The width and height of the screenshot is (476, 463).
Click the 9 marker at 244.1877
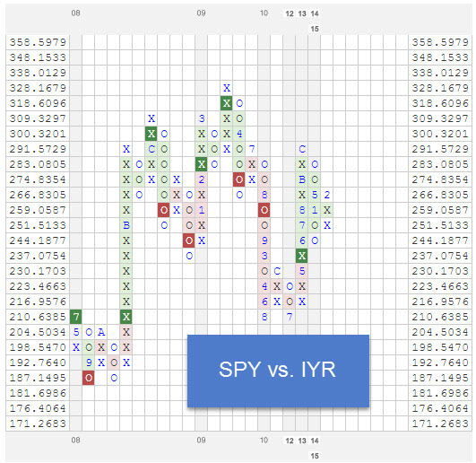(264, 240)
